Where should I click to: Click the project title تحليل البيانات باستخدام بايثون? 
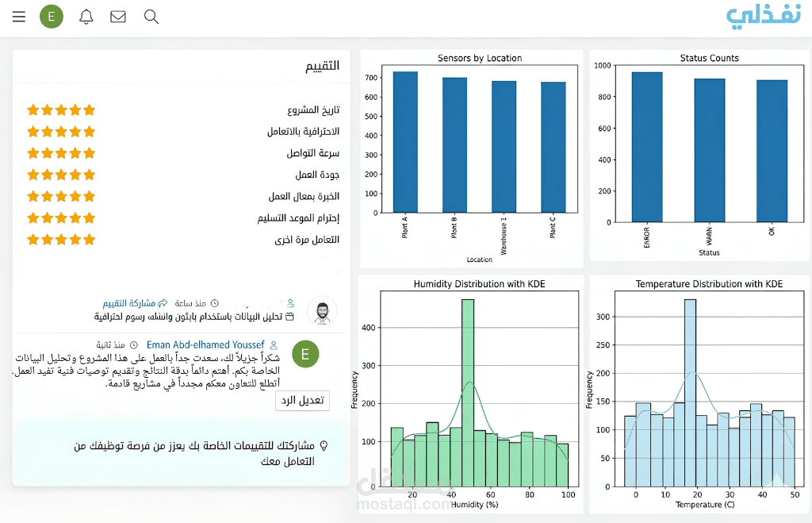pyautogui.click(x=189, y=317)
